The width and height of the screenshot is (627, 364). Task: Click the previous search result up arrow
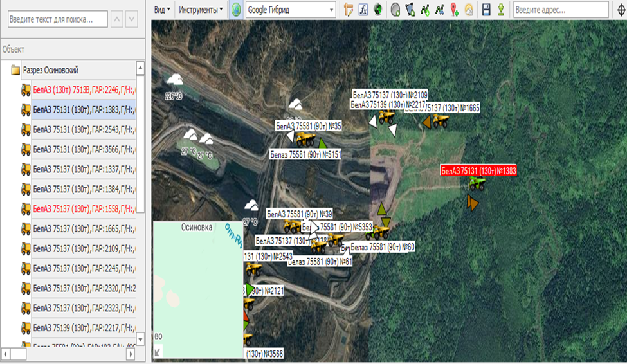coord(116,19)
